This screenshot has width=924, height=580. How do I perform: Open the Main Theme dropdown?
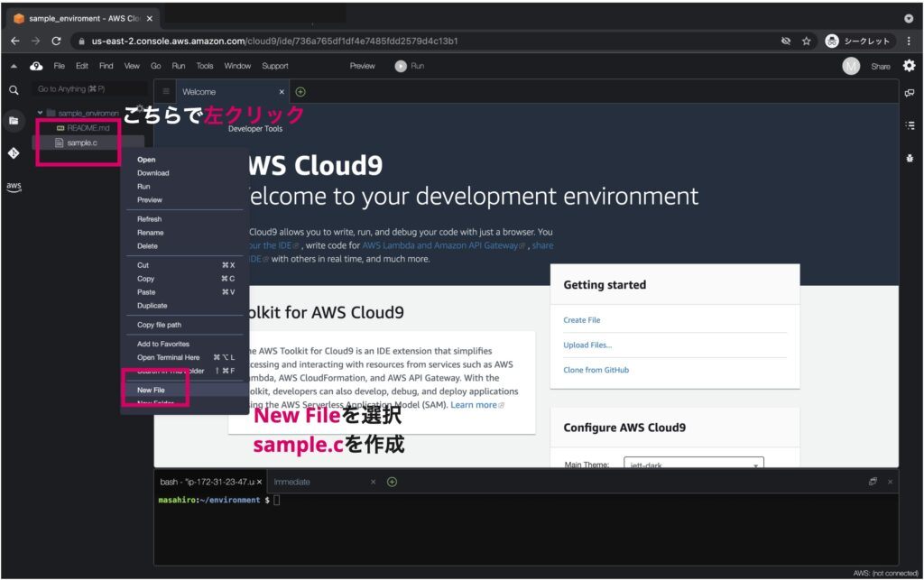(694, 464)
